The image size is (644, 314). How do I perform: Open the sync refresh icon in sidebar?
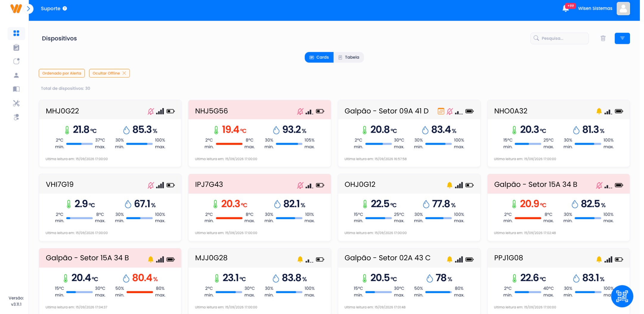(16, 61)
